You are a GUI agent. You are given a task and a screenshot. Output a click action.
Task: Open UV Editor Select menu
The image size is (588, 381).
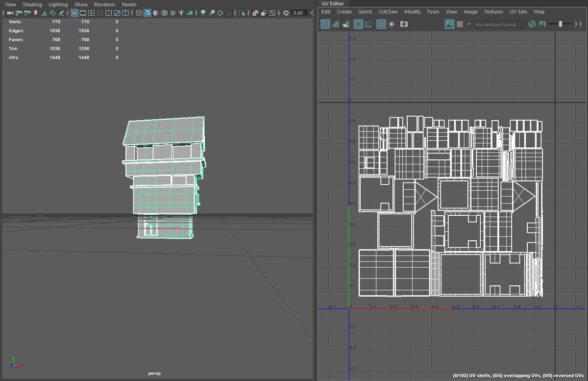point(365,12)
